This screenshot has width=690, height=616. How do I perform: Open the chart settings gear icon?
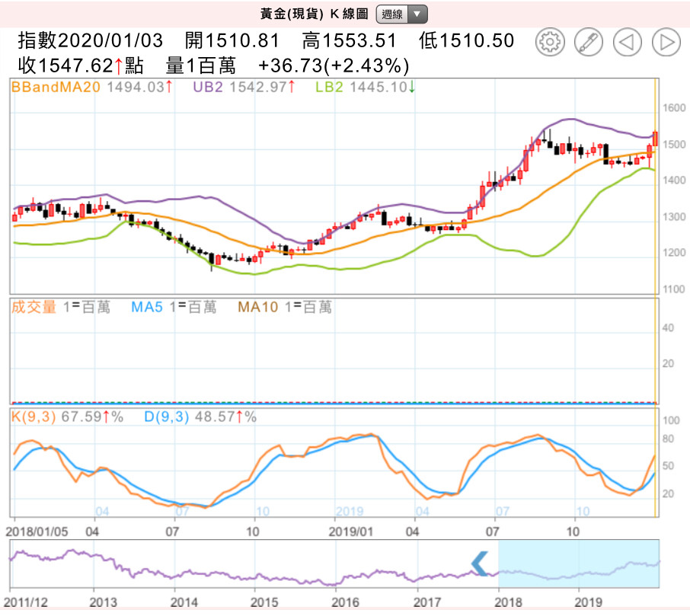tap(550, 42)
